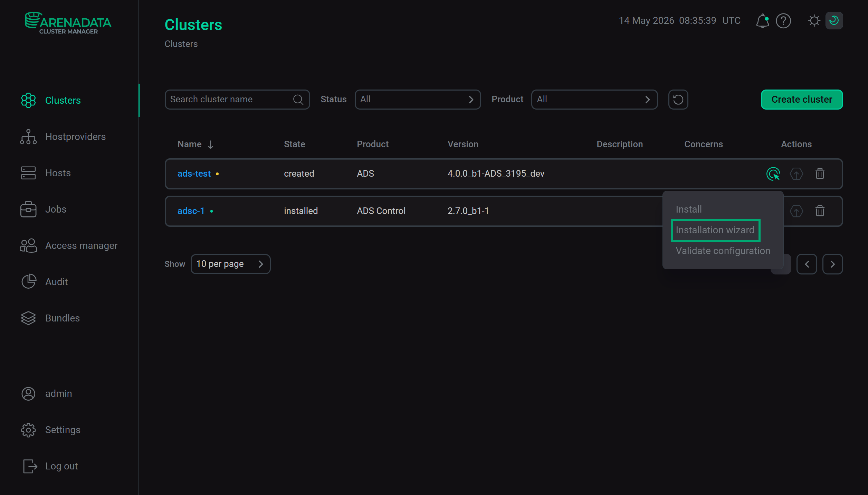The image size is (868, 495).
Task: Open the ads-test cluster link
Action: (x=194, y=174)
